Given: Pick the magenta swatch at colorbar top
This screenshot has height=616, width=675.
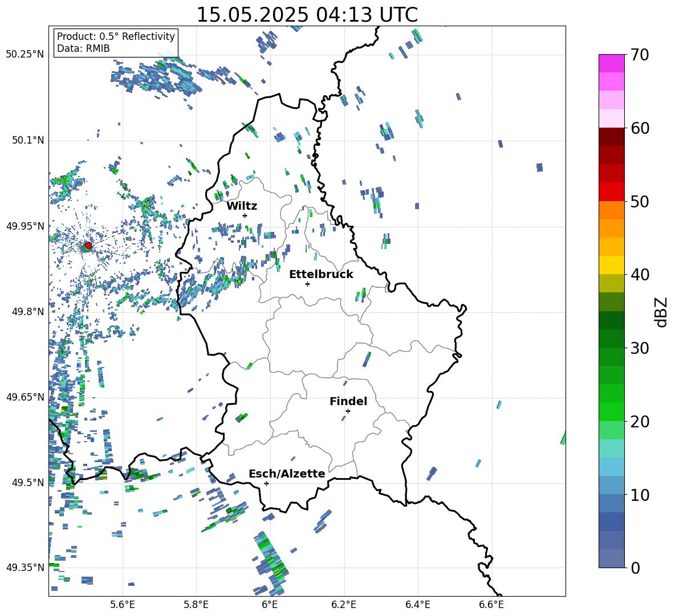Looking at the screenshot, I should point(612,63).
